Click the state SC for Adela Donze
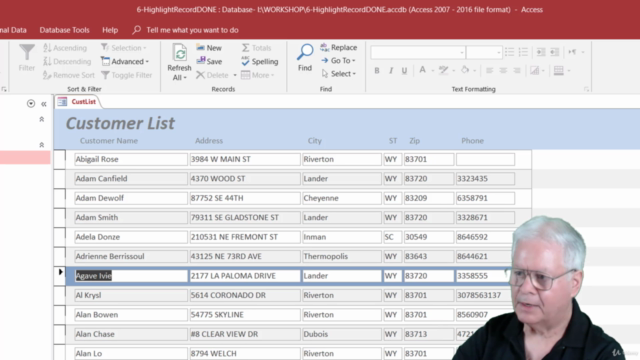The height and width of the screenshot is (360, 640). point(392,237)
